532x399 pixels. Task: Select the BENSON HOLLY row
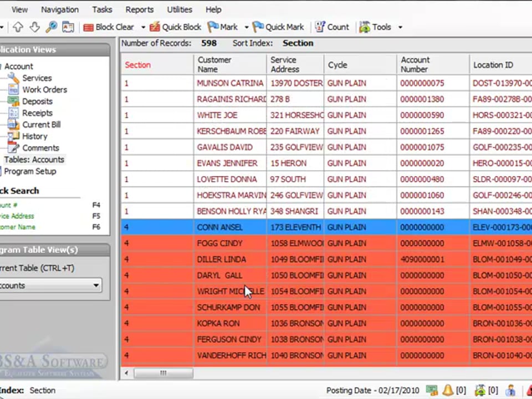326,211
